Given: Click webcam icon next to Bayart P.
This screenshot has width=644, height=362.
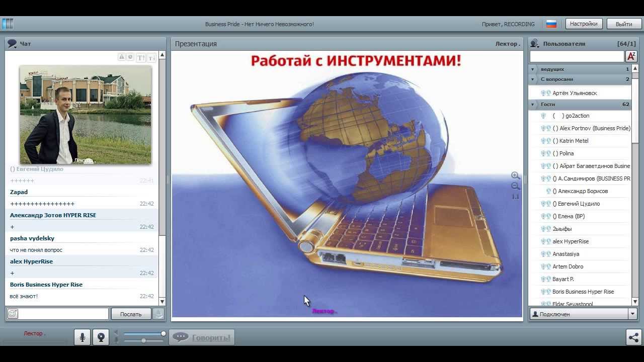Looking at the screenshot, I should click(548, 279).
